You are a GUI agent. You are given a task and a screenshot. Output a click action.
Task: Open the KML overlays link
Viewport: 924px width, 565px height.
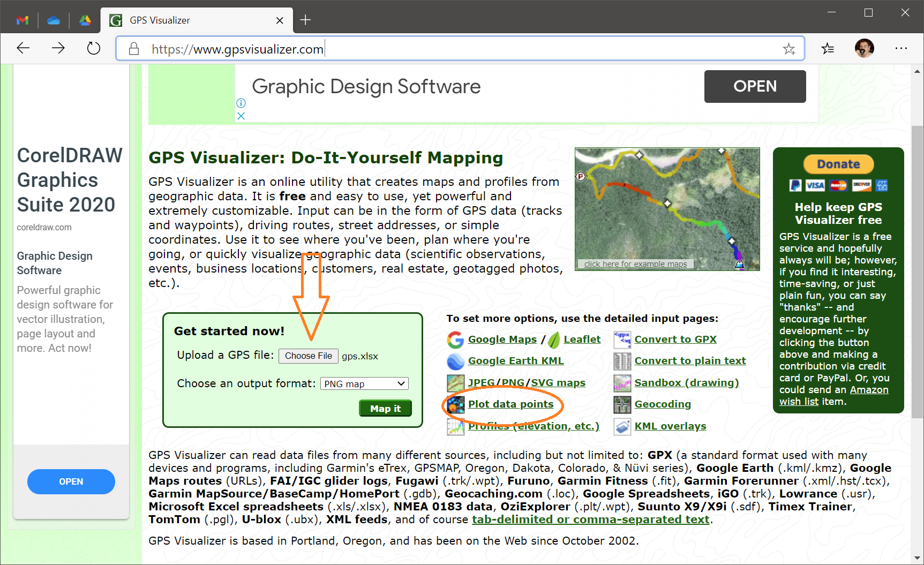tap(670, 426)
